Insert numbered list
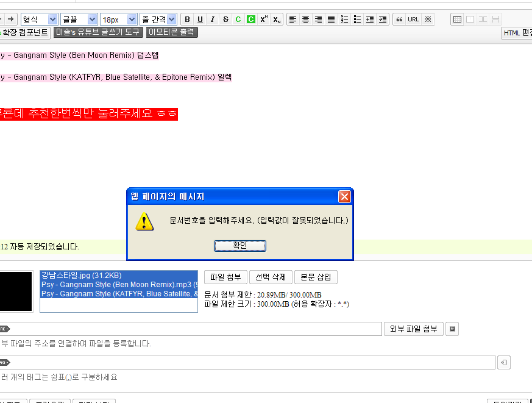Image resolution: width=532 pixels, height=403 pixels. 344,20
